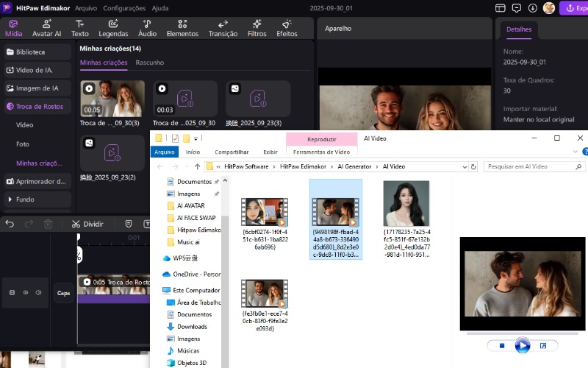This screenshot has width=588, height=368.
Task: Open the layout switcher icon in header
Action: click(x=501, y=8)
